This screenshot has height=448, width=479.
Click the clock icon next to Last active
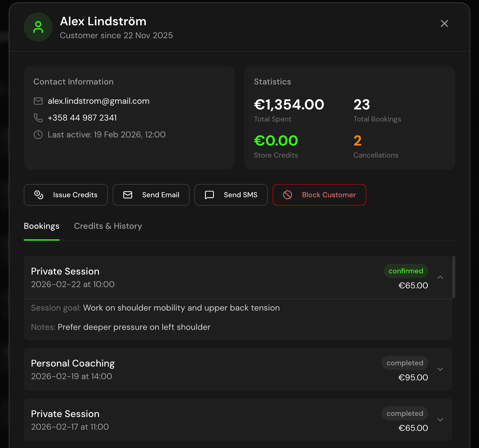click(38, 135)
